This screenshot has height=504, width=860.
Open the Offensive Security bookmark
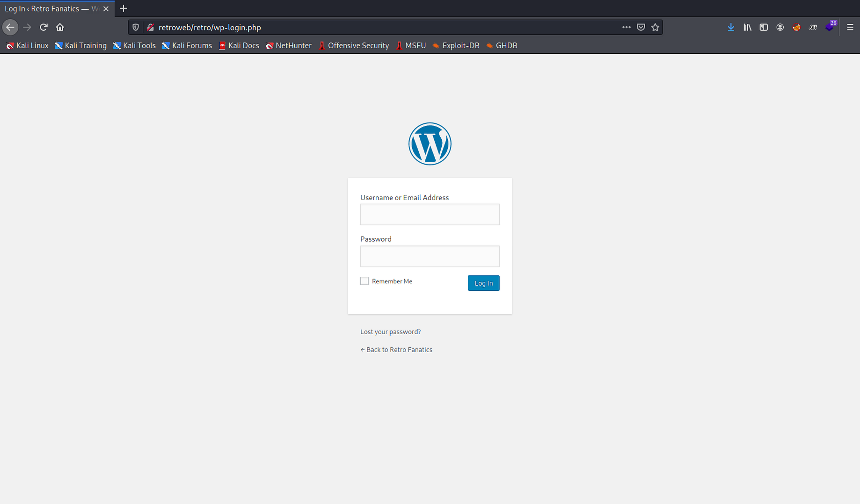click(354, 45)
